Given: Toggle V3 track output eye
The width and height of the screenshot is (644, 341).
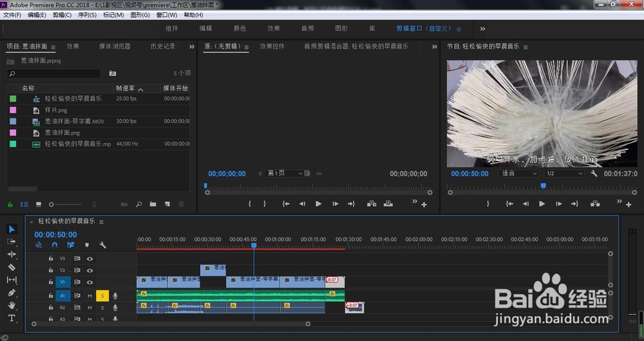Looking at the screenshot, I should (90, 259).
